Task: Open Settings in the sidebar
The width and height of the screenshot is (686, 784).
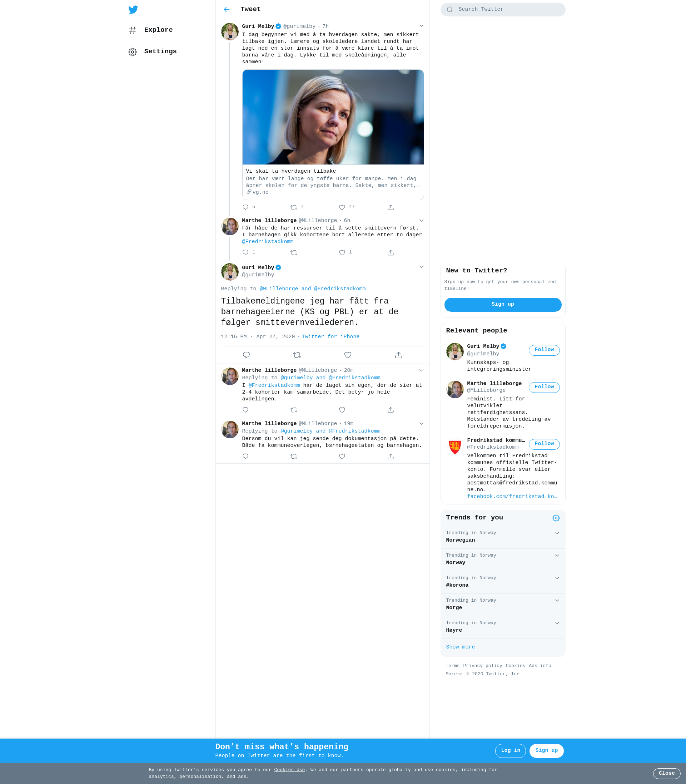Action: coord(153,51)
